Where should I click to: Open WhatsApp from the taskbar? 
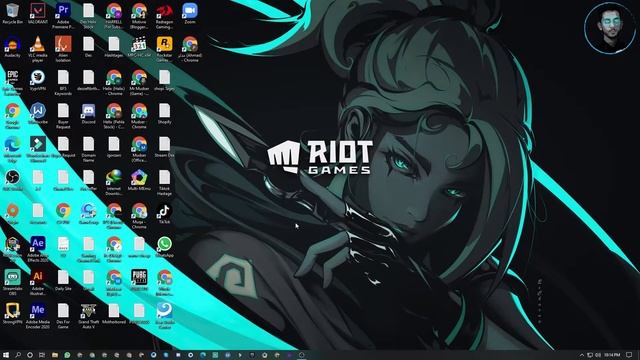click(67, 355)
